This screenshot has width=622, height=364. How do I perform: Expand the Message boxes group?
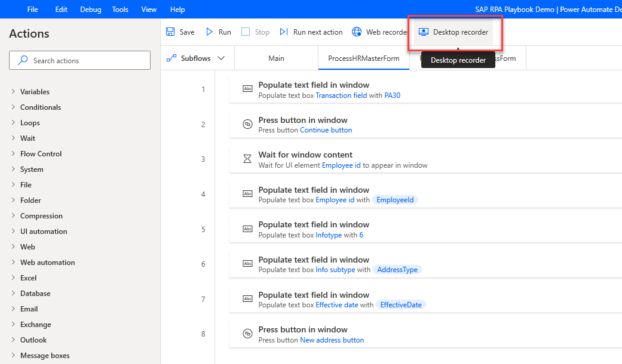[13, 355]
